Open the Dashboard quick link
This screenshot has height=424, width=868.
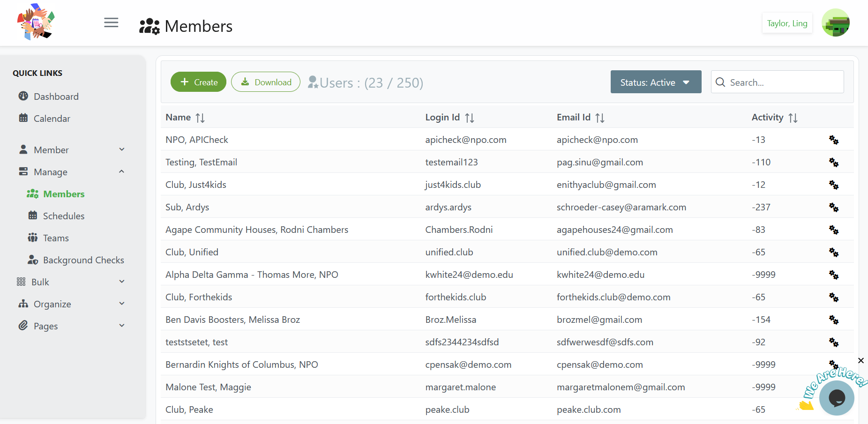tap(56, 97)
